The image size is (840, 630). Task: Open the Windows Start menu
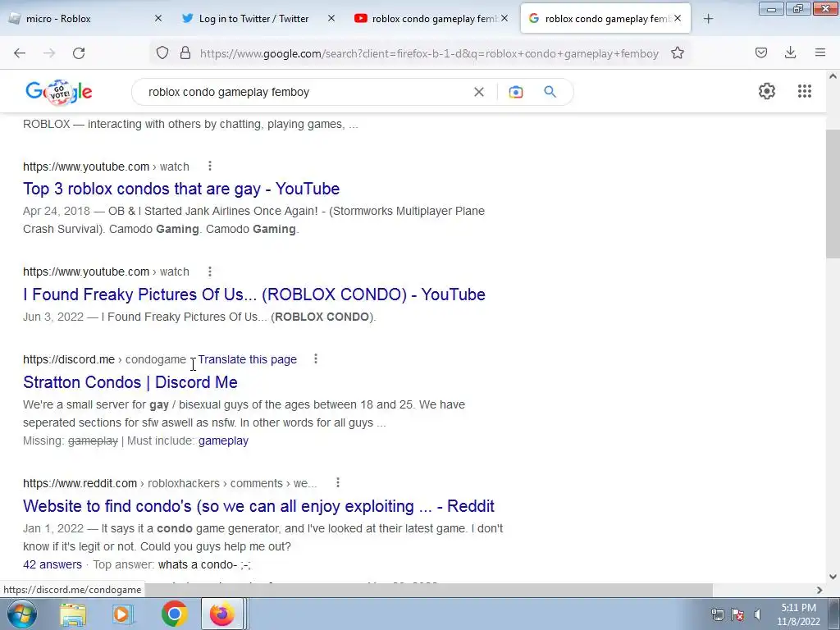21,614
